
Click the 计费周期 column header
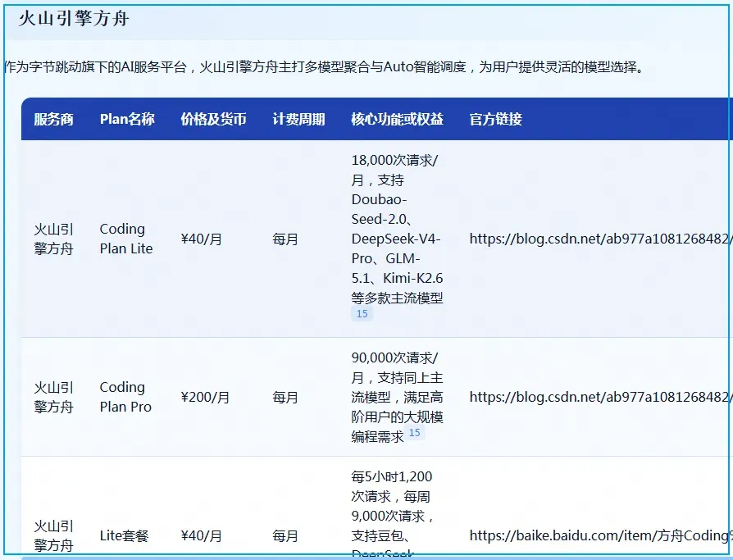[298, 119]
